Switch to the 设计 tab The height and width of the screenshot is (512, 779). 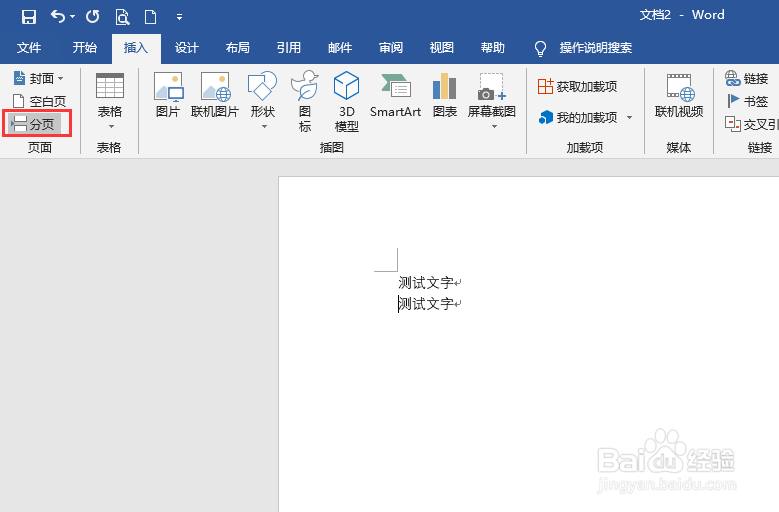187,48
